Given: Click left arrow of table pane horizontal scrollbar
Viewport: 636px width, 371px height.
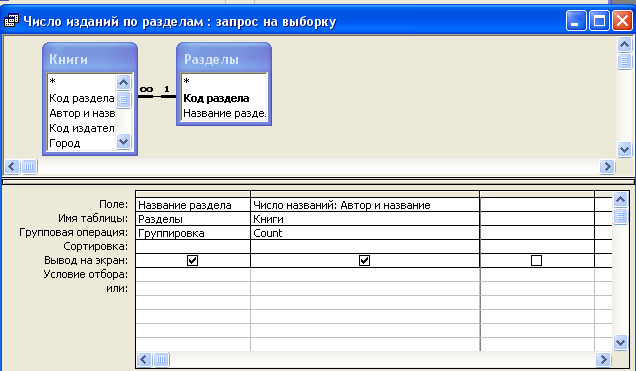Looking at the screenshot, I should coord(12,166).
